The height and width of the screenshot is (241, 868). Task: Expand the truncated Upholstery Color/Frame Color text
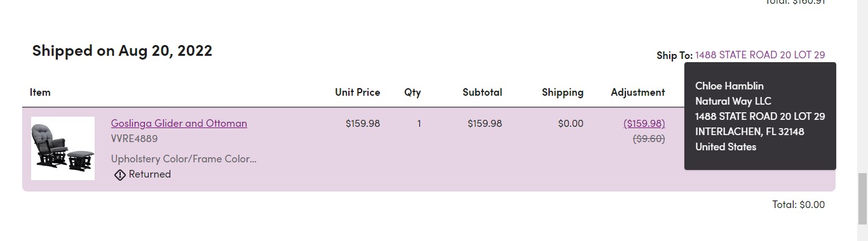pyautogui.click(x=184, y=159)
